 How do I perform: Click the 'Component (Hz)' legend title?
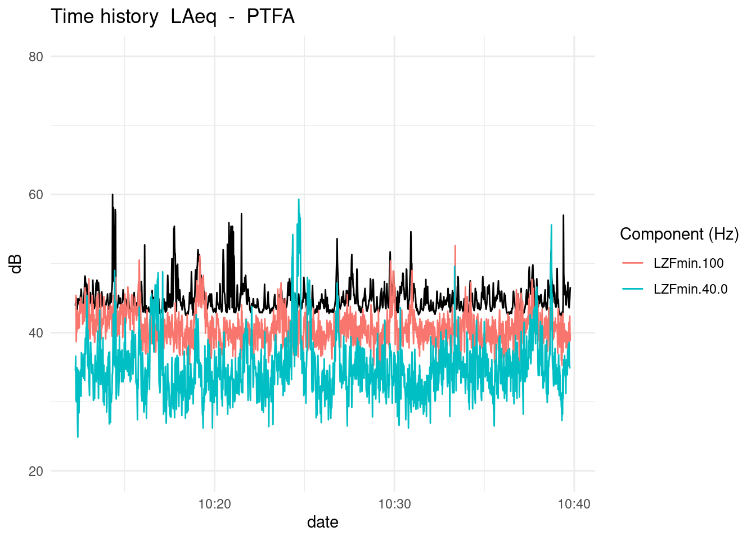679,234
